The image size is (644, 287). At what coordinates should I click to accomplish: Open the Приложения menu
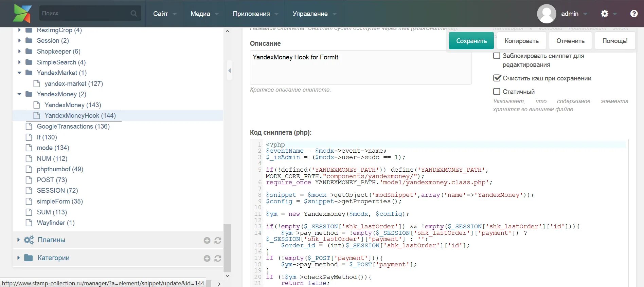(x=255, y=14)
